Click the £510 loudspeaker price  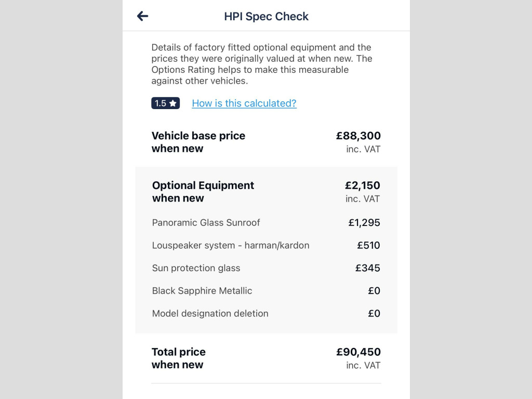[368, 245]
